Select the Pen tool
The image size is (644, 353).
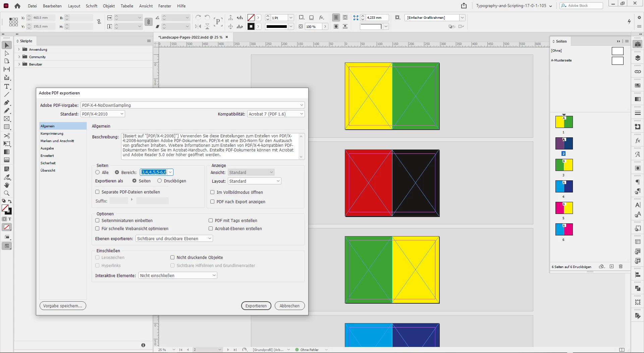[x=7, y=102]
